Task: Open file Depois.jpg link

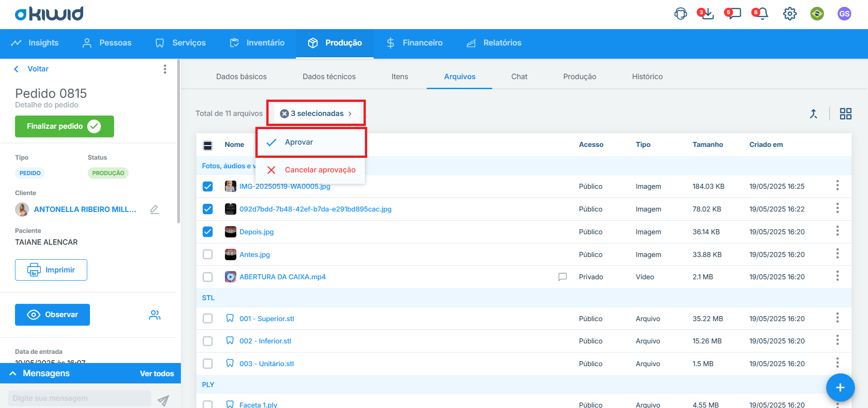Action: coord(256,232)
